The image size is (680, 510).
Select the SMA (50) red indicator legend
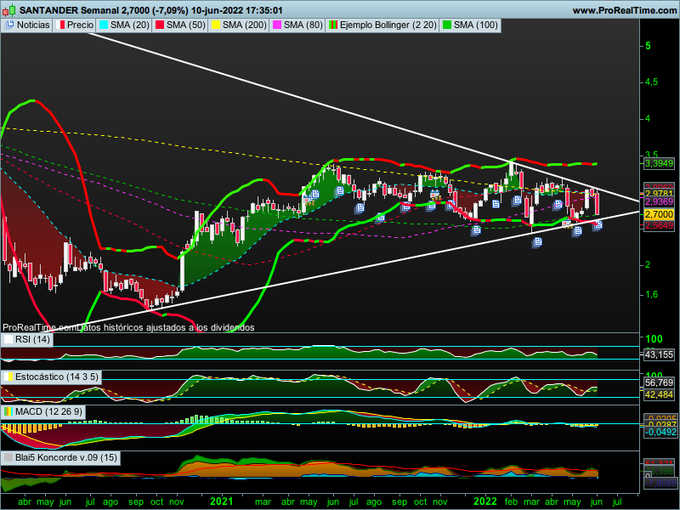click(180, 25)
